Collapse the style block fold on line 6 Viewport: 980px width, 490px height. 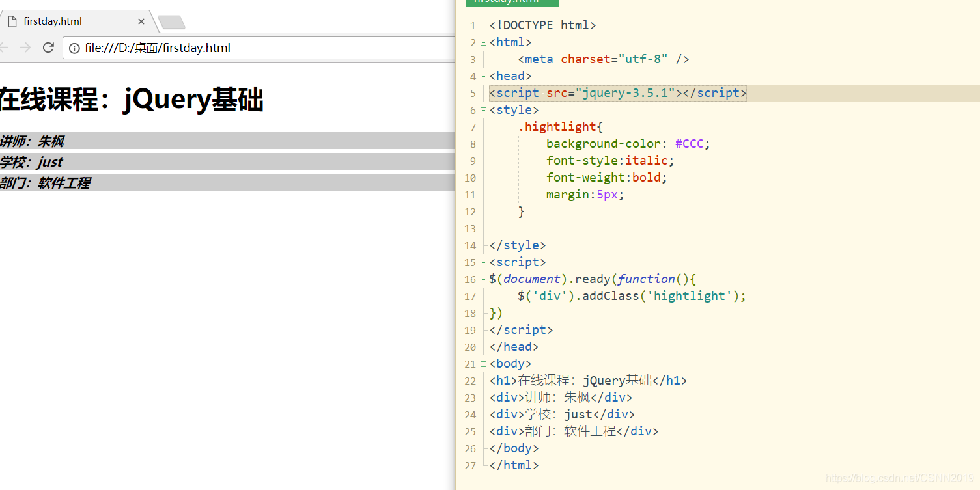[x=483, y=110]
